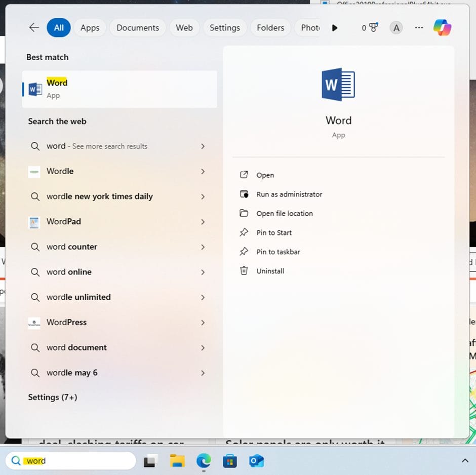Click the back arrow in search panel

coord(34,28)
